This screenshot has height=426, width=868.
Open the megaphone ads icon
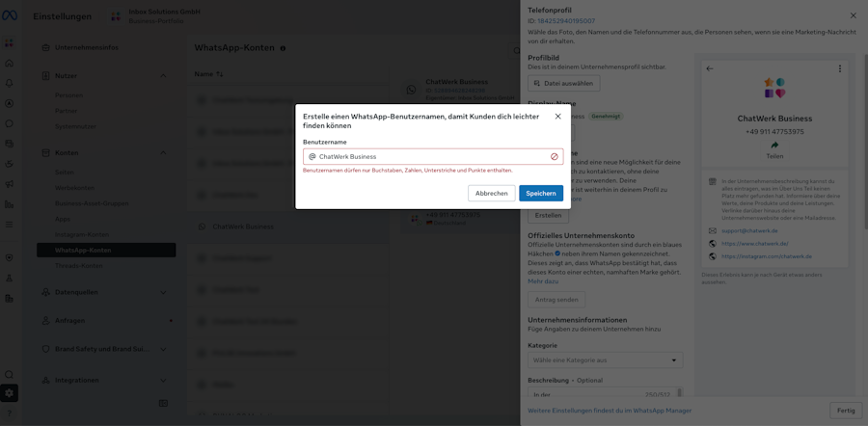click(x=9, y=184)
